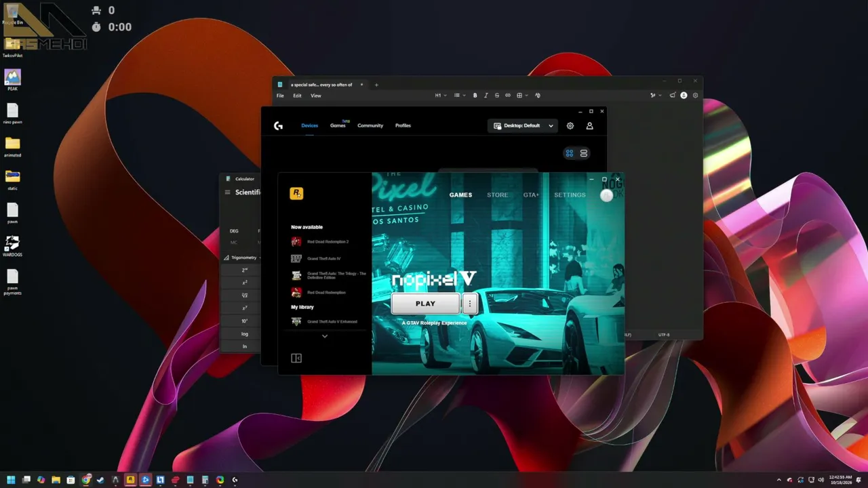Open the three-dot options next to PLAY
This screenshot has width=868, height=488.
tap(470, 304)
